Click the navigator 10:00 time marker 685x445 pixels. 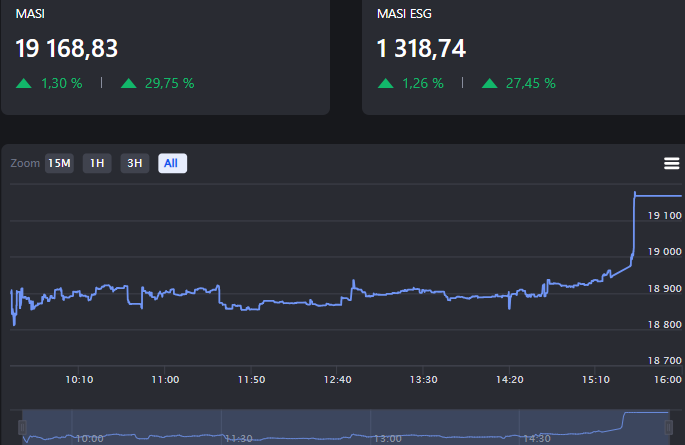click(90, 438)
